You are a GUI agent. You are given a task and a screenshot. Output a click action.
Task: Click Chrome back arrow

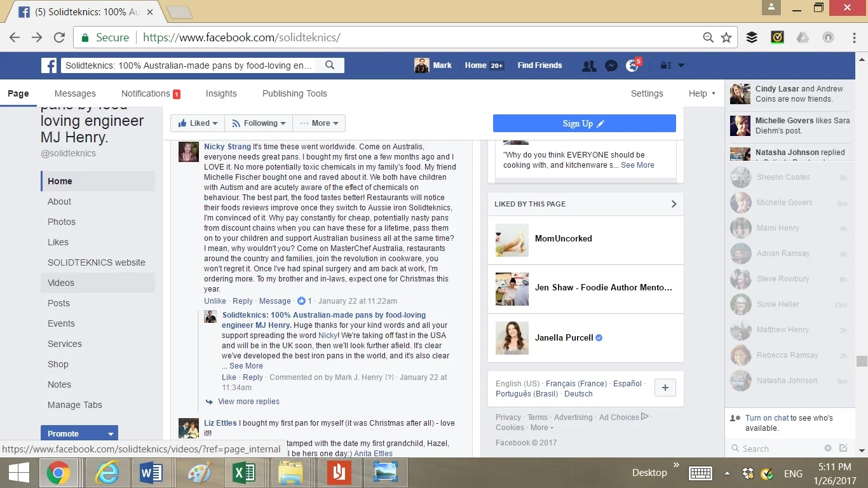pyautogui.click(x=14, y=37)
